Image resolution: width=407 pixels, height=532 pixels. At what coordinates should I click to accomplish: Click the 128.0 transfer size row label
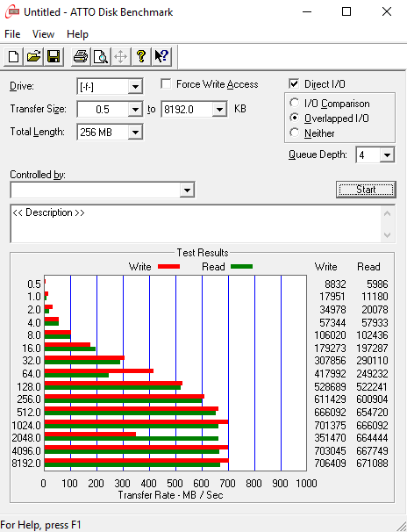(x=29, y=387)
